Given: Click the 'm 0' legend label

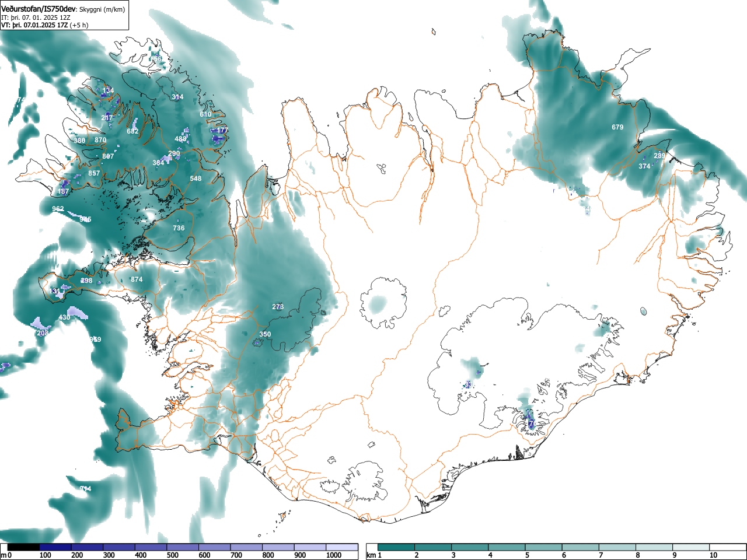Looking at the screenshot, I should (x=6, y=555).
